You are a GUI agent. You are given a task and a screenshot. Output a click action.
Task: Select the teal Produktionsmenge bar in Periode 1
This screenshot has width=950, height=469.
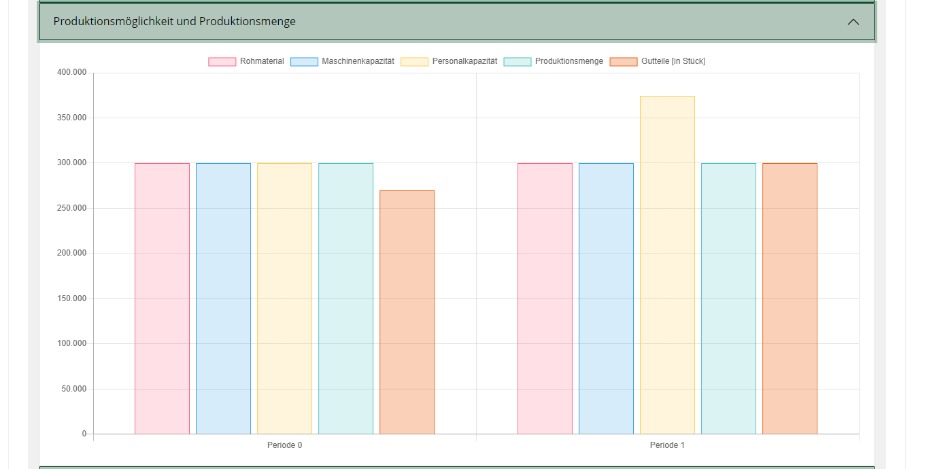pyautogui.click(x=729, y=299)
